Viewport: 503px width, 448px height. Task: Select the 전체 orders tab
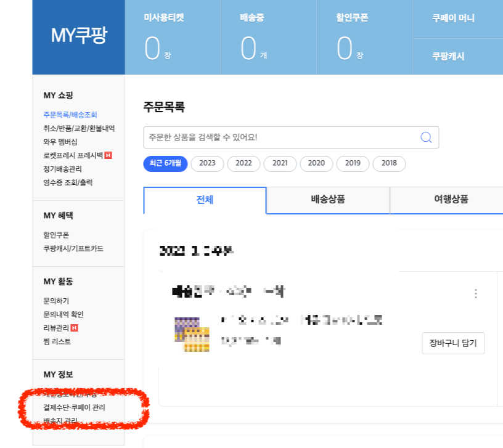(204, 200)
